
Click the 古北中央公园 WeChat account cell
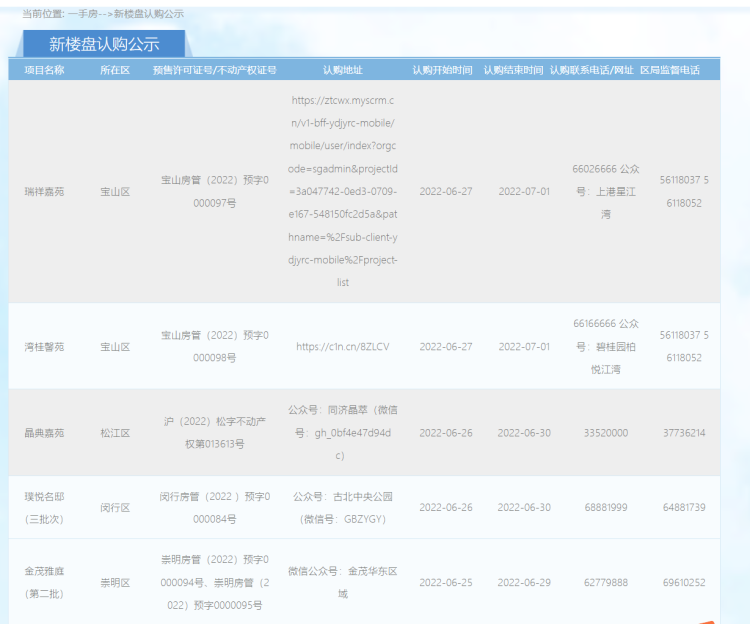tap(342, 508)
